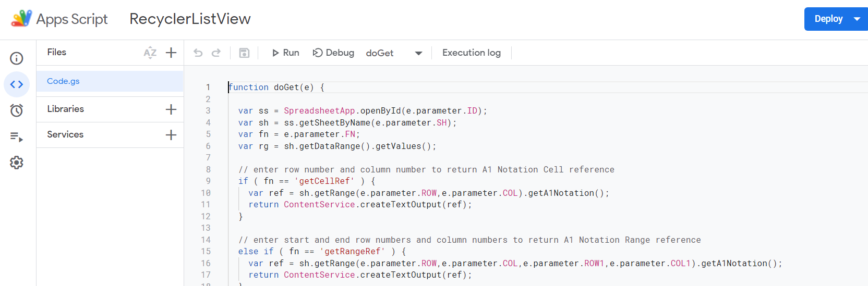Click the Redo arrow in toolbar
The width and height of the screenshot is (868, 286).
[x=216, y=53]
